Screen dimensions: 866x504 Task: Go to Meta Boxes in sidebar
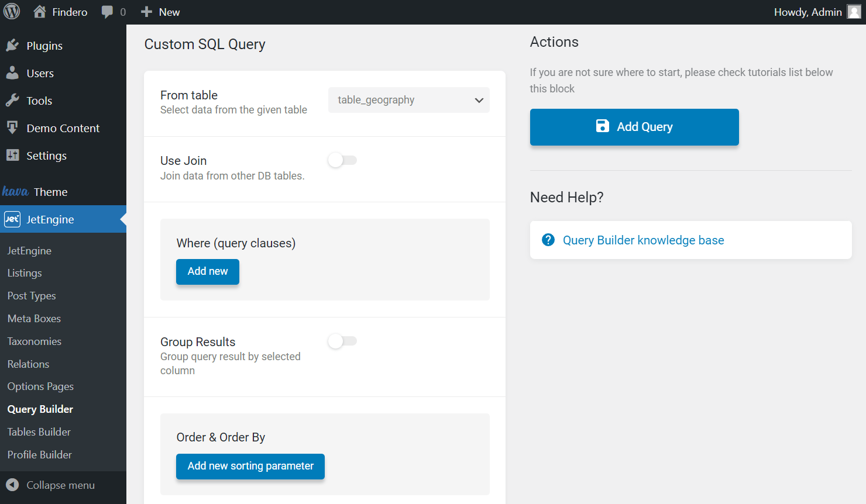tap(34, 319)
